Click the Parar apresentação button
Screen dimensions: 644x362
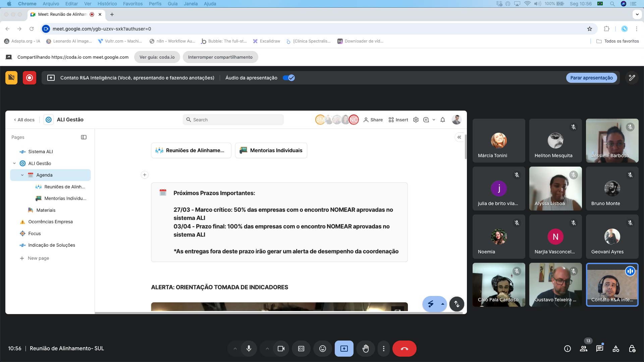pyautogui.click(x=591, y=78)
